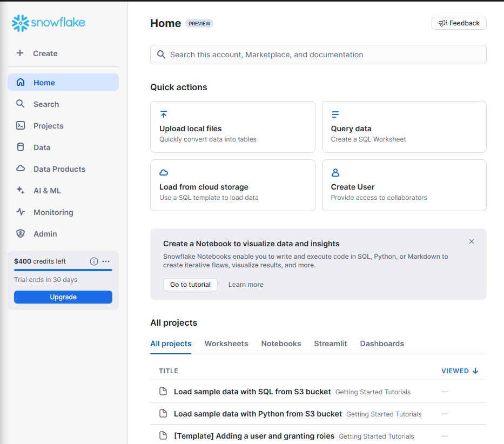Click the megaphone icon in Feedback button
The width and height of the screenshot is (504, 444).
(443, 23)
